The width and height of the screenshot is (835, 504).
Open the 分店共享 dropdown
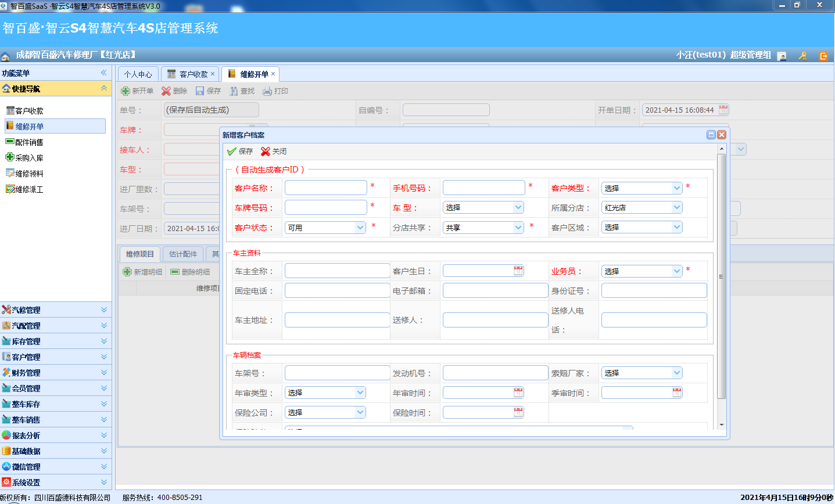(518, 228)
